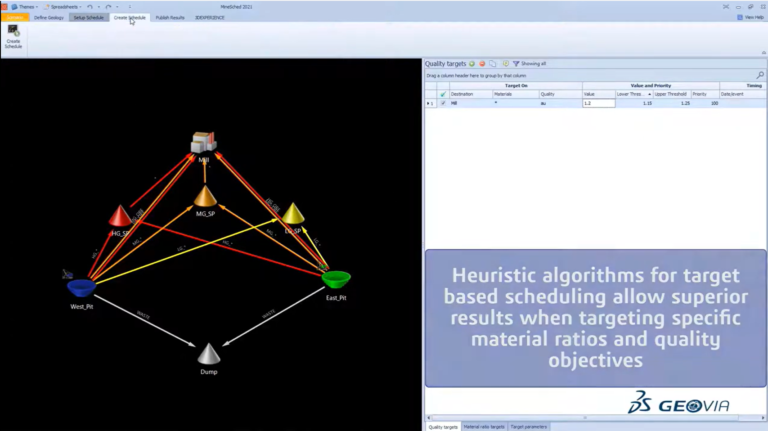Switch to the Target parameters bottom tab

pos(528,427)
